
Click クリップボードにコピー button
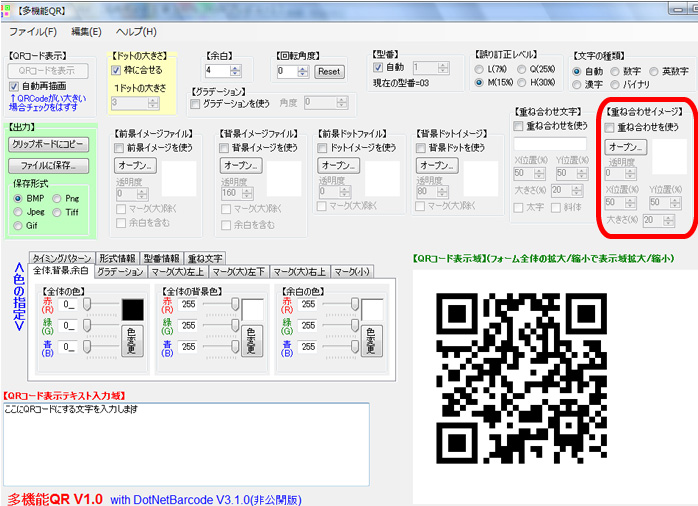48,144
